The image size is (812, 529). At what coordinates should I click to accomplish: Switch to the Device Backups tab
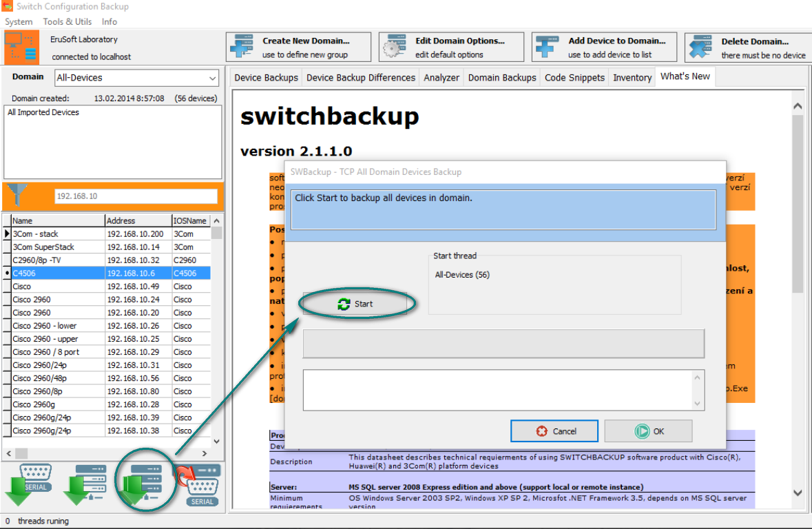(266, 78)
